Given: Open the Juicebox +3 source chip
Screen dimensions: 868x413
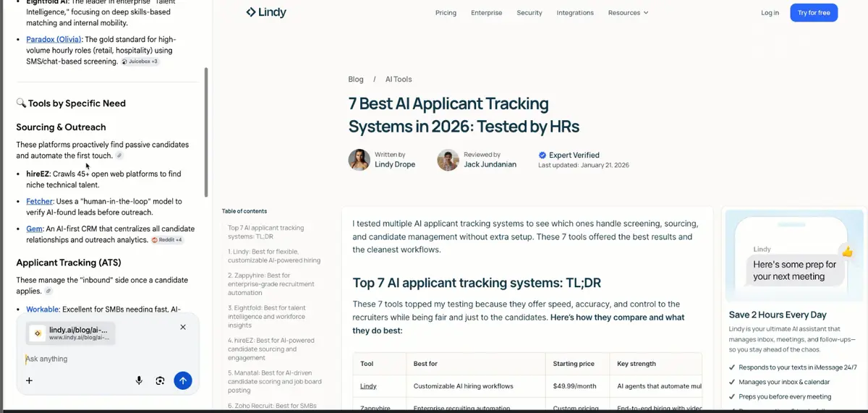Looking at the screenshot, I should tap(140, 62).
